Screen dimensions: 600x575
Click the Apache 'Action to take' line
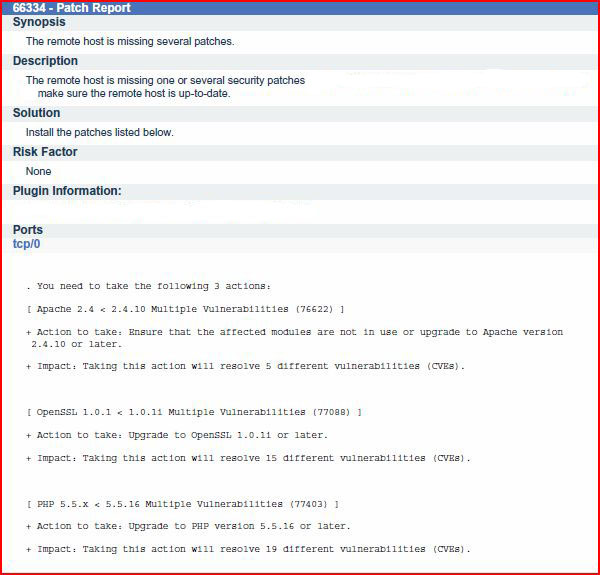(294, 332)
